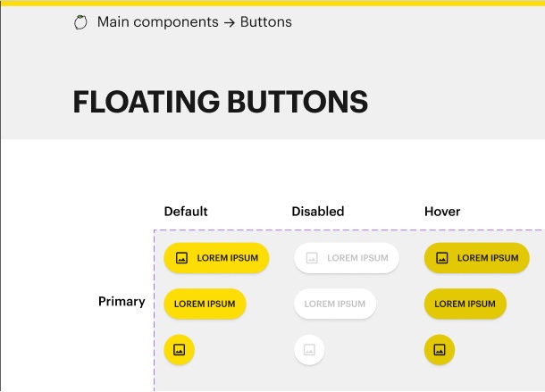Click the disabled white icon-only floating button
This screenshot has width=545, height=392.
(x=309, y=349)
